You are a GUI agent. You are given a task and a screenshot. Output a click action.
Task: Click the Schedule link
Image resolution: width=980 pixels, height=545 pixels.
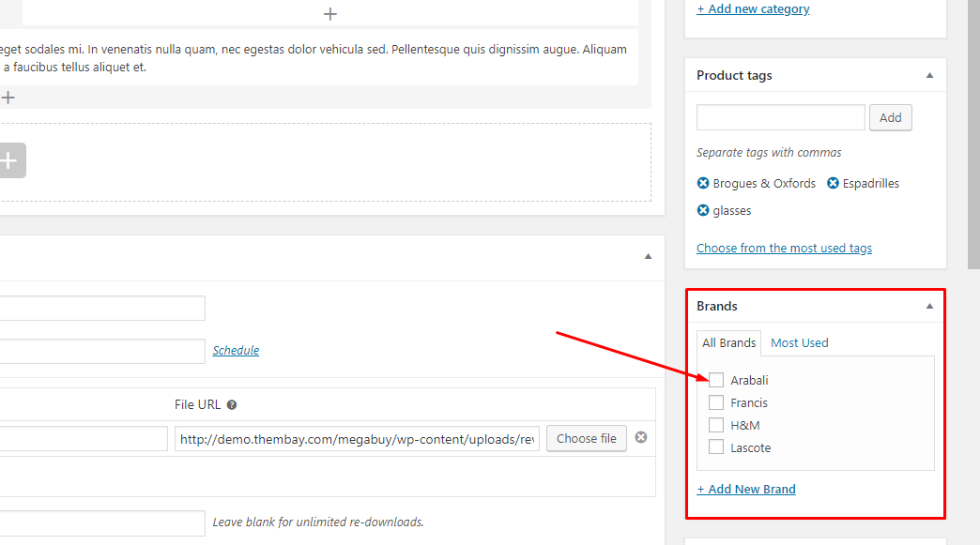tap(236, 350)
